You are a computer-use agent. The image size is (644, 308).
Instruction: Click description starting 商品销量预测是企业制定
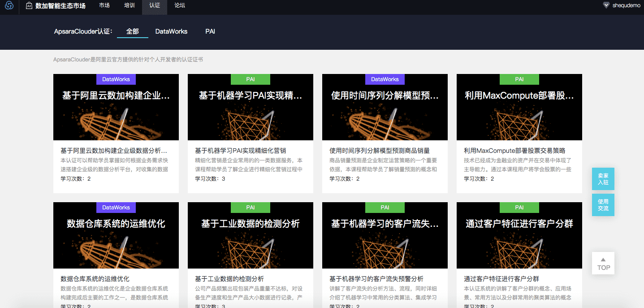[383, 165]
